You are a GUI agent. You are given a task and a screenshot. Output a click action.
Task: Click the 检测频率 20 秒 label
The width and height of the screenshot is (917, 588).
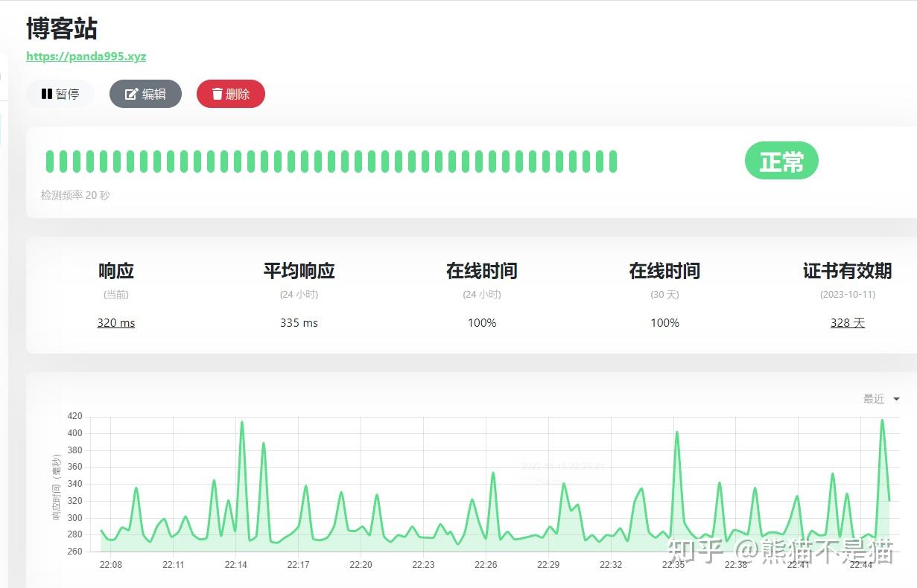74,195
